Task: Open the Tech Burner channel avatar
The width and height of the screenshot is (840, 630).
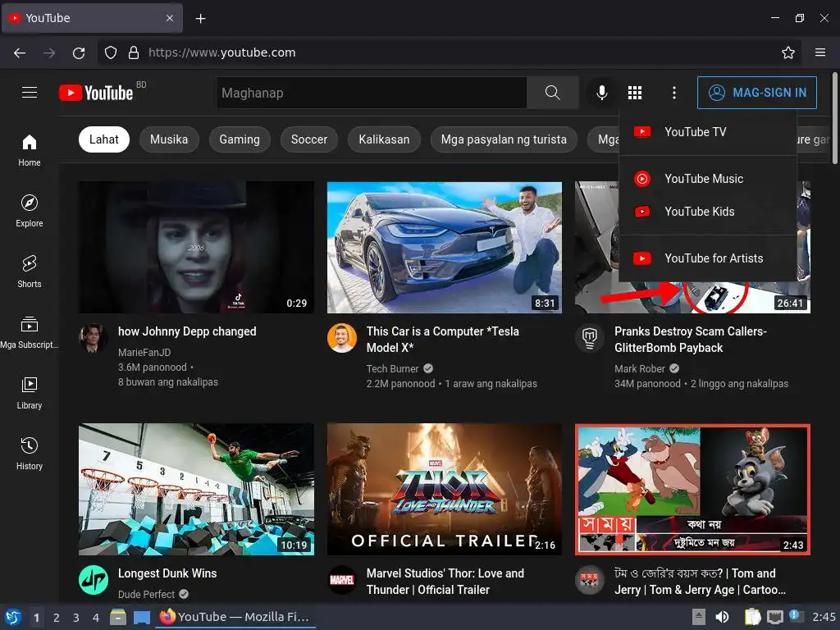Action: [x=342, y=338]
